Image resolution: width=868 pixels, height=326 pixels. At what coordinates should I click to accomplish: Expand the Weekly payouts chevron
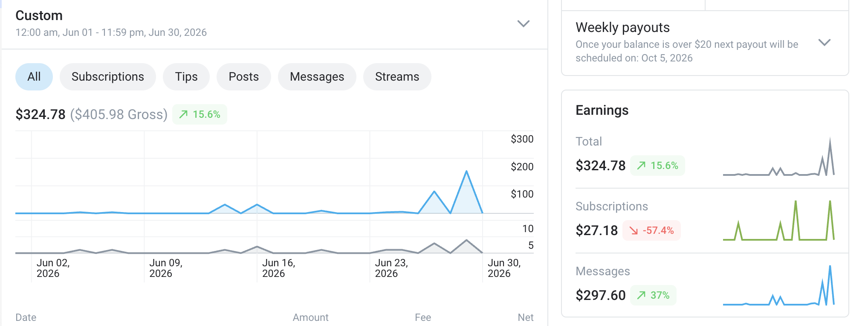tap(825, 42)
